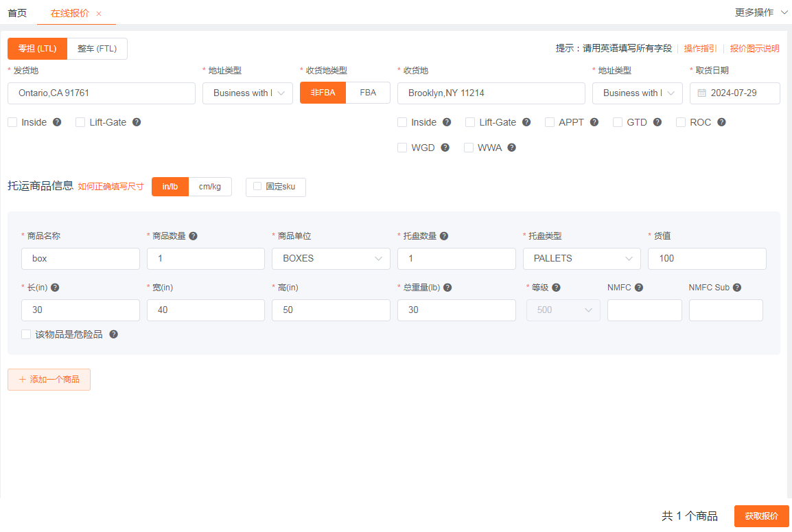Open the 商品单位 BOXES dropdown

click(x=331, y=259)
